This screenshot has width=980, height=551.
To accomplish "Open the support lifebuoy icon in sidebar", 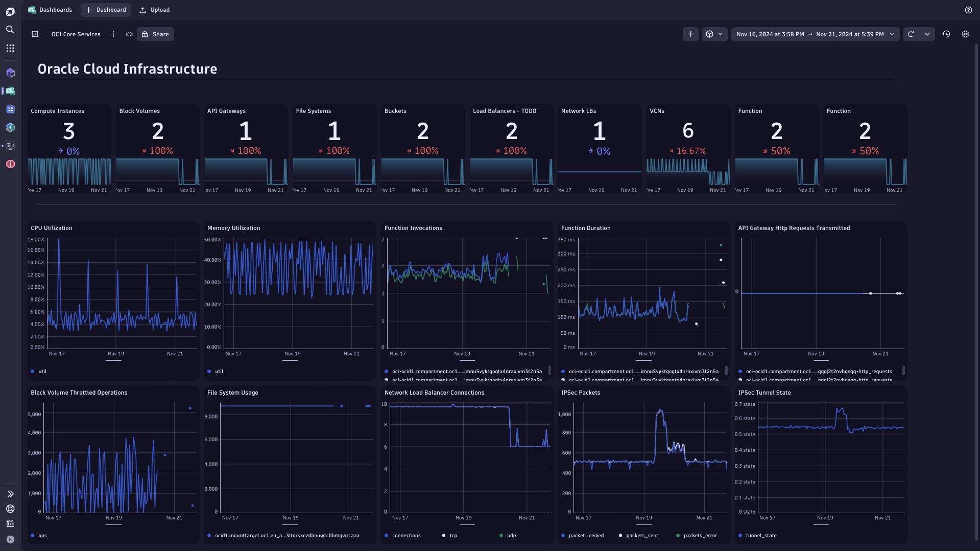I will tap(10, 509).
